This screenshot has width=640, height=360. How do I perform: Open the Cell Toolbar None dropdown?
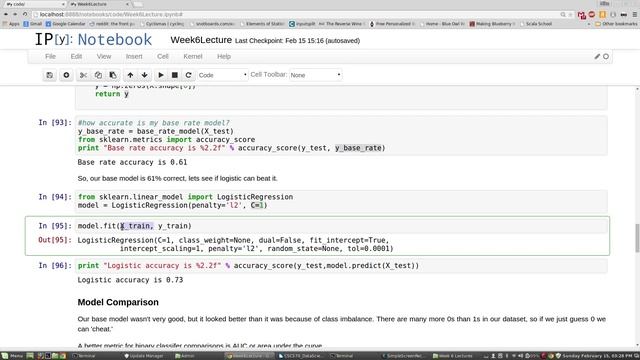pyautogui.click(x=316, y=75)
